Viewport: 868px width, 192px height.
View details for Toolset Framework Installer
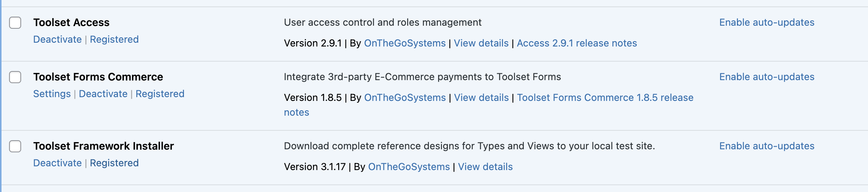tap(485, 167)
